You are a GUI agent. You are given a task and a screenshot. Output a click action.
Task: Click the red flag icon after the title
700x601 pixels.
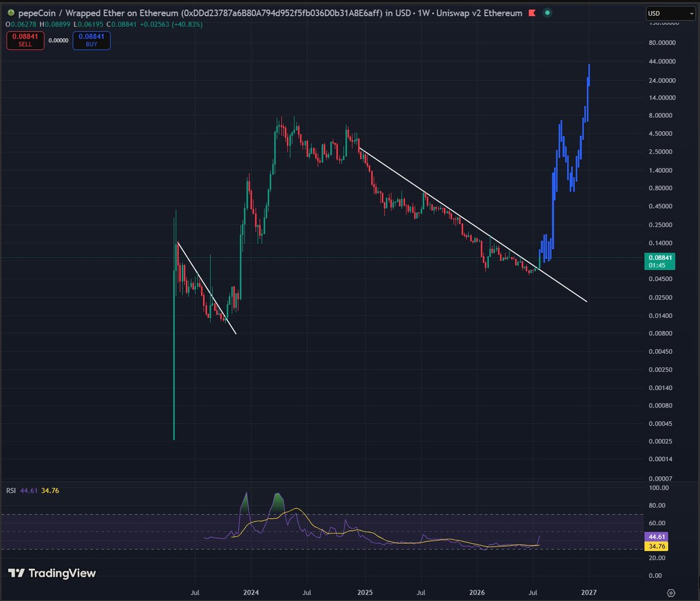pos(531,13)
